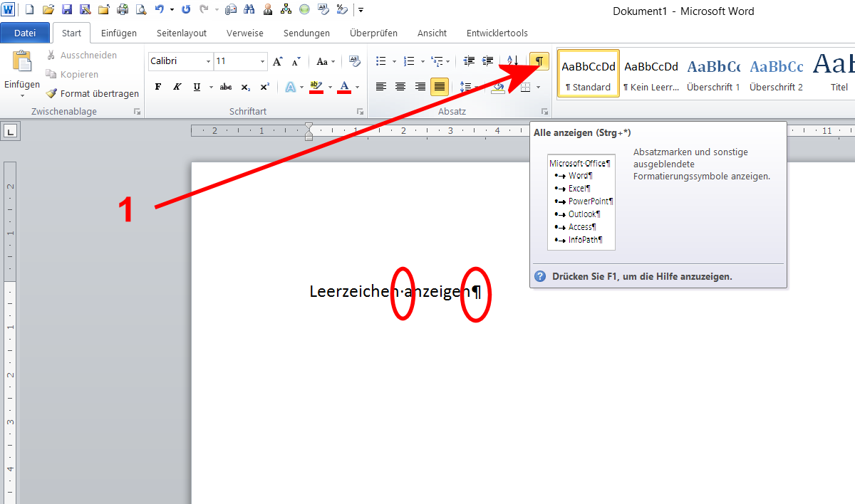Open Find with the binoculars icon
The width and height of the screenshot is (855, 504).
[x=249, y=10]
